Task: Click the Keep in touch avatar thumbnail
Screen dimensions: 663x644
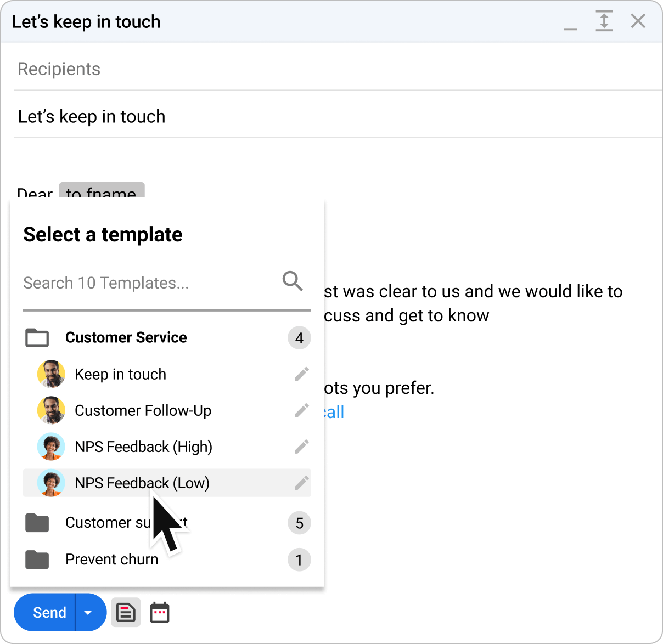Action: point(50,374)
